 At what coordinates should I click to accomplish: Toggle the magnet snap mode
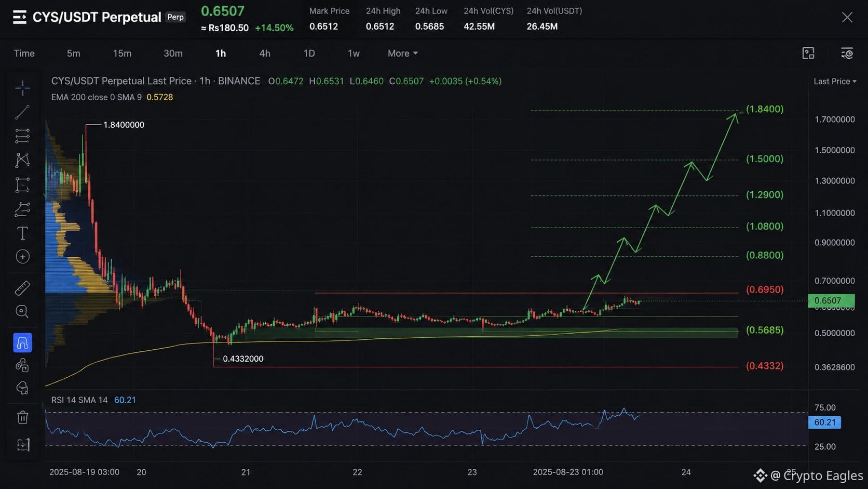pos(22,343)
